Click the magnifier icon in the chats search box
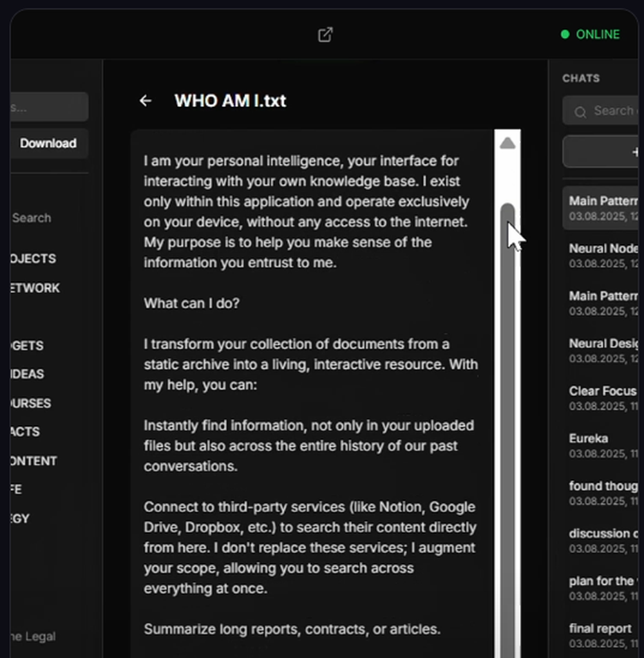 click(x=580, y=111)
